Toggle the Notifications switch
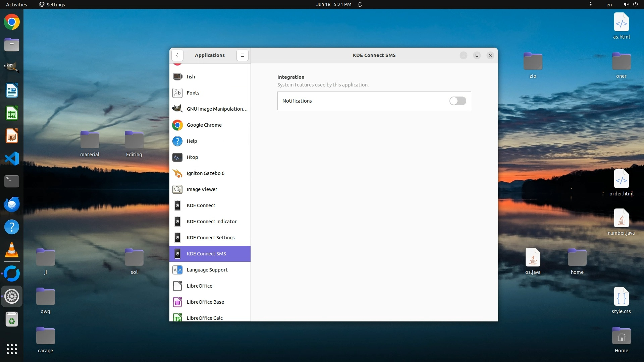 [x=458, y=101]
